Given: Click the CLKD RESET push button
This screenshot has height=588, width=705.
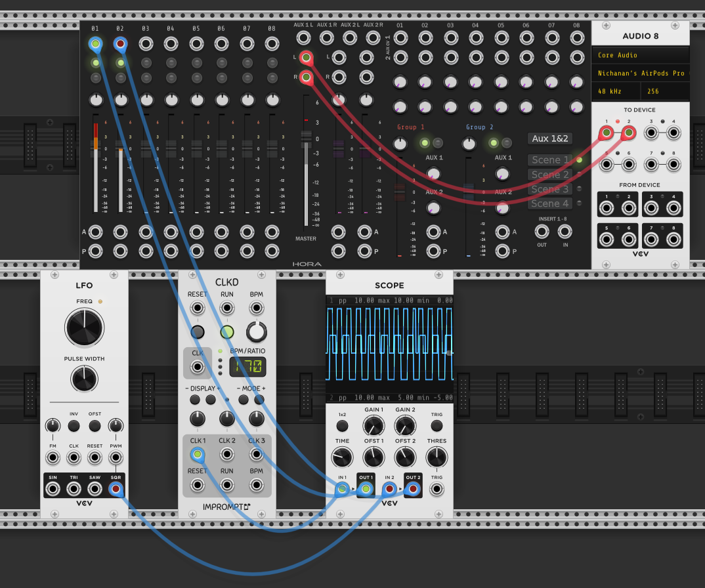Looking at the screenshot, I should tap(197, 332).
